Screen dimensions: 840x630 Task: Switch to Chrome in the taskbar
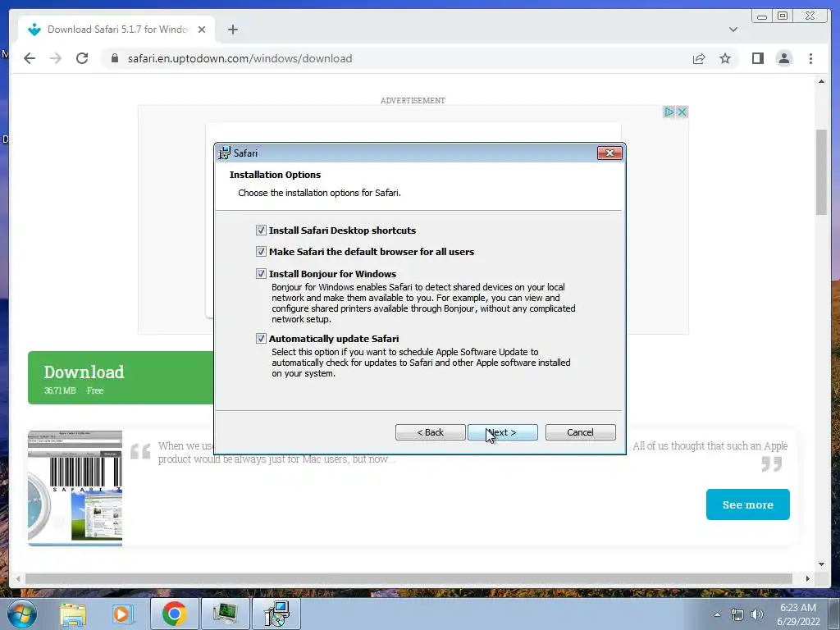pos(174,614)
